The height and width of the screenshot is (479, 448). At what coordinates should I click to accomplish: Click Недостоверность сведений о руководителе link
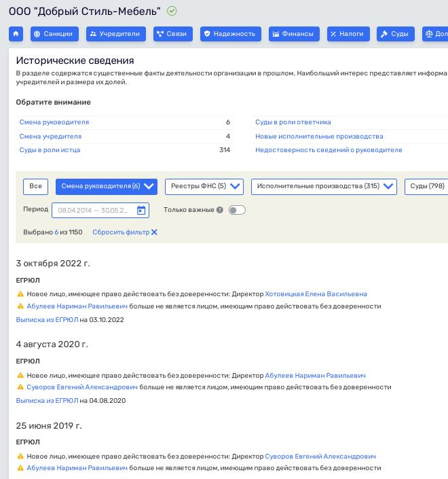329,150
